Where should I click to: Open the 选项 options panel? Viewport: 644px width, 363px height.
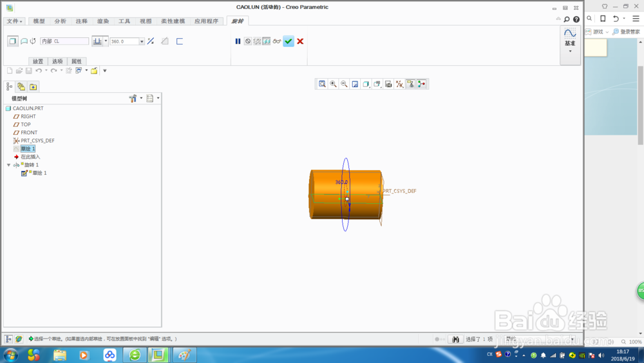(x=57, y=61)
